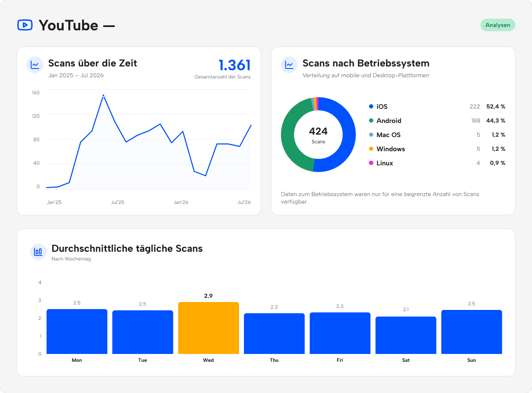Click the Android count 188
532x393 pixels.
[475, 121]
